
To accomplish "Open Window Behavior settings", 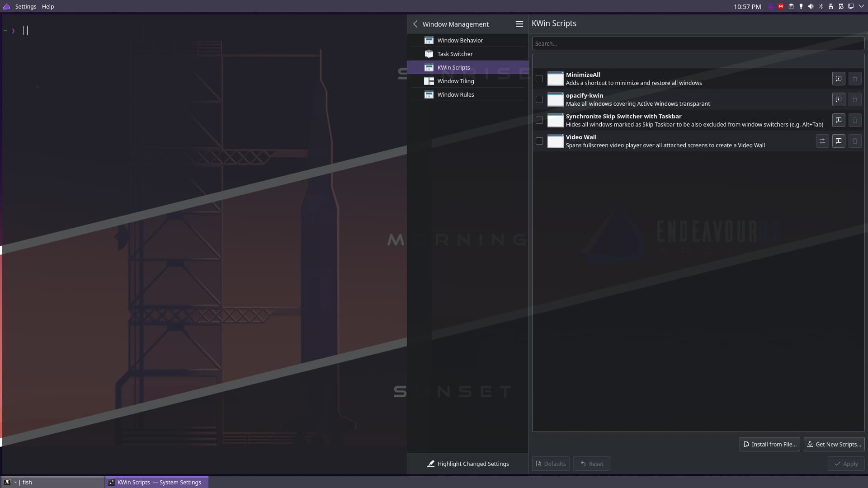I will click(459, 40).
